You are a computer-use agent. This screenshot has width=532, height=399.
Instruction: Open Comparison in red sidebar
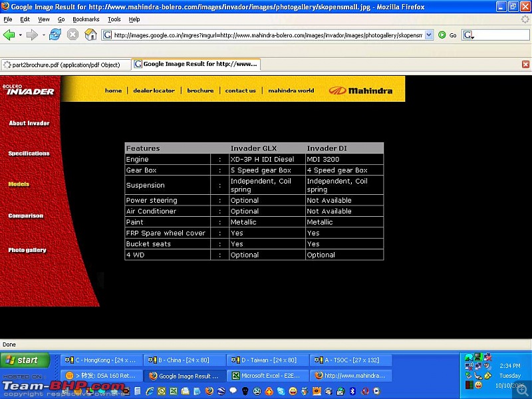pos(26,215)
